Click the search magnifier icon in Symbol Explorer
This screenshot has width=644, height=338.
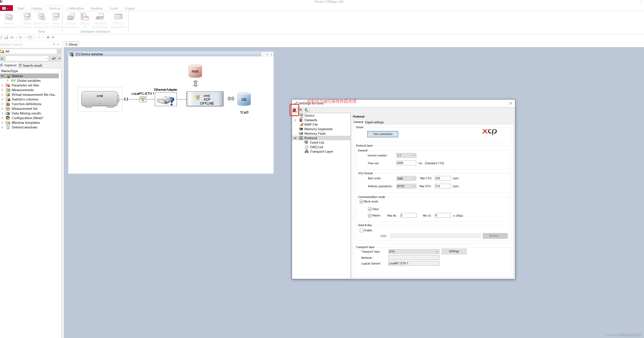coord(2,58)
